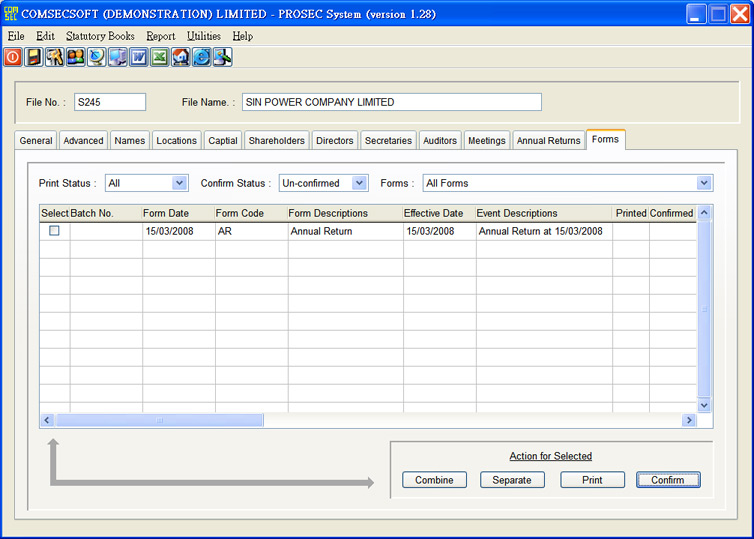Open the hammer tools icon

point(54,57)
